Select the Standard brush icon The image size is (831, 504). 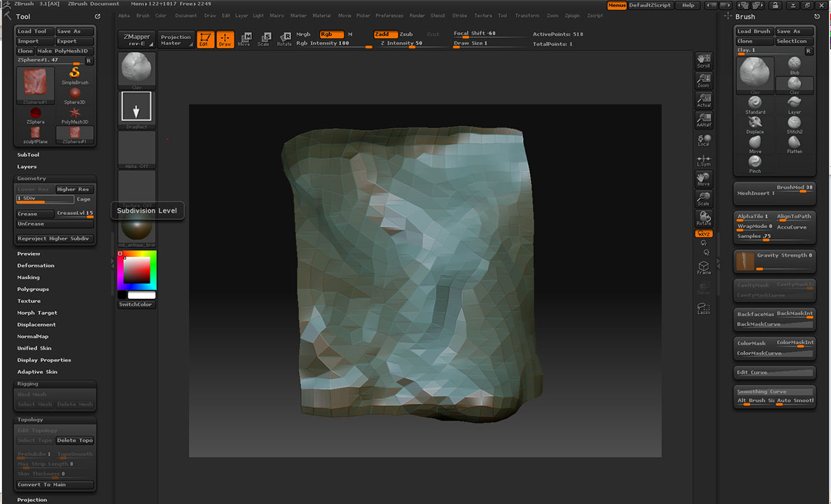point(755,102)
